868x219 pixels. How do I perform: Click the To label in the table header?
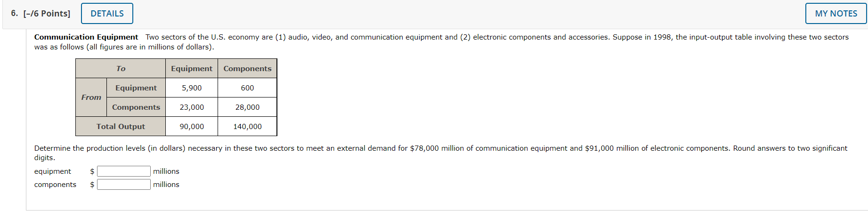(121, 68)
